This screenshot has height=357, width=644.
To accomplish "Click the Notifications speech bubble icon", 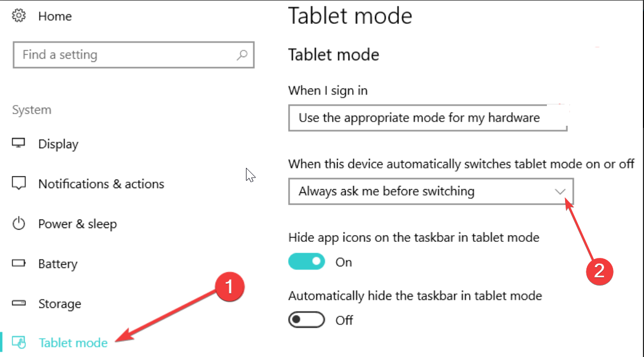I will [x=19, y=184].
